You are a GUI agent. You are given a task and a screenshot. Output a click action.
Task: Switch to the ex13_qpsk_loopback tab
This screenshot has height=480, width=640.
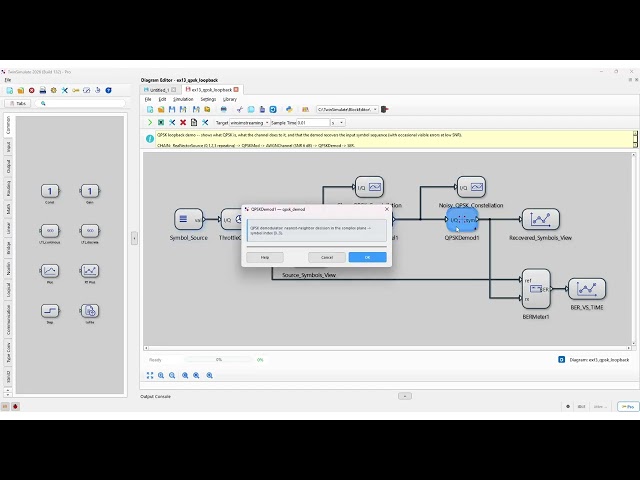coord(211,90)
